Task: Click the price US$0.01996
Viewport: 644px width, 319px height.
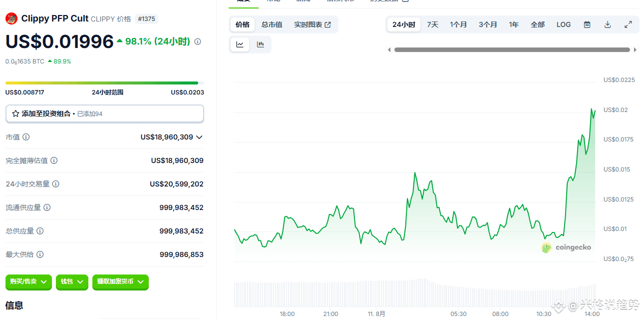Action: 59,41
